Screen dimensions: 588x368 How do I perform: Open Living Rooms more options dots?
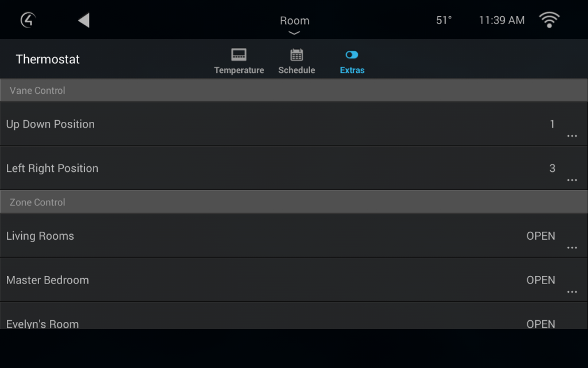tap(572, 248)
